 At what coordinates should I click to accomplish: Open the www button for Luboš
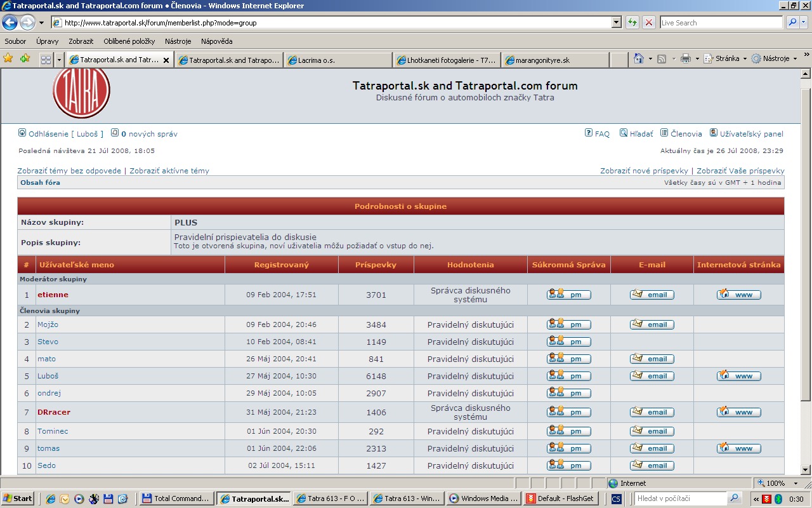coord(738,376)
